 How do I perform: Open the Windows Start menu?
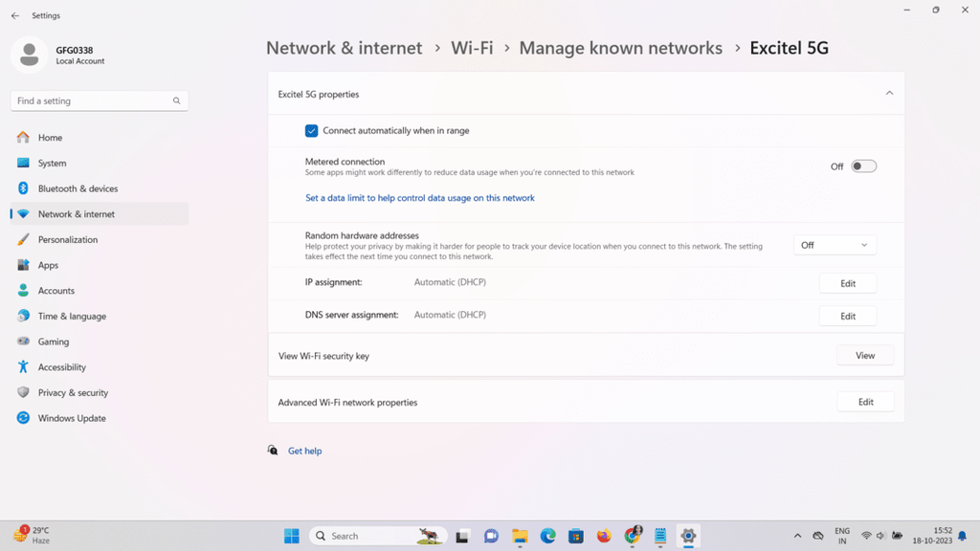pyautogui.click(x=291, y=536)
